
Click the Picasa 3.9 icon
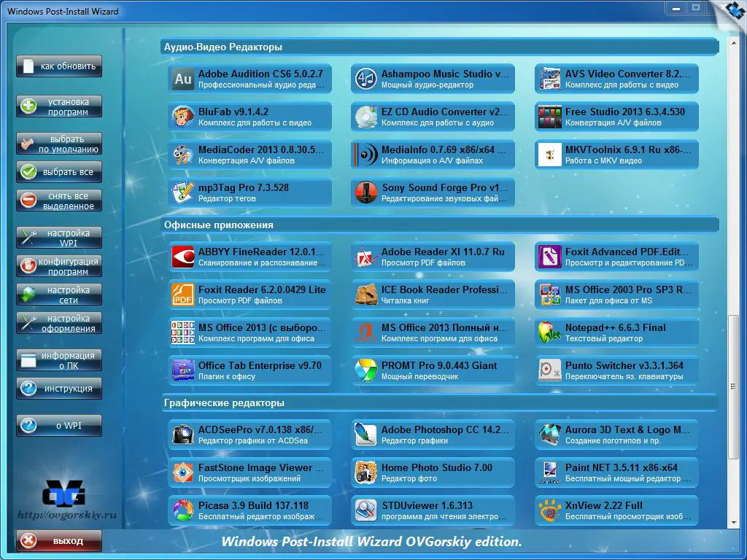183,510
